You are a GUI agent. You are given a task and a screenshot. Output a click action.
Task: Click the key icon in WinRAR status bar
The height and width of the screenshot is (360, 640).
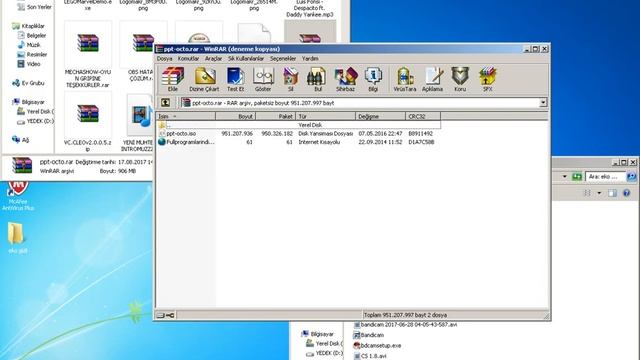tap(170, 315)
